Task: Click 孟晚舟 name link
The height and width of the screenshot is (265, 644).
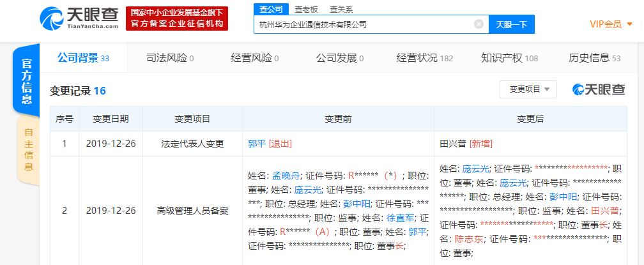Action: coord(286,176)
